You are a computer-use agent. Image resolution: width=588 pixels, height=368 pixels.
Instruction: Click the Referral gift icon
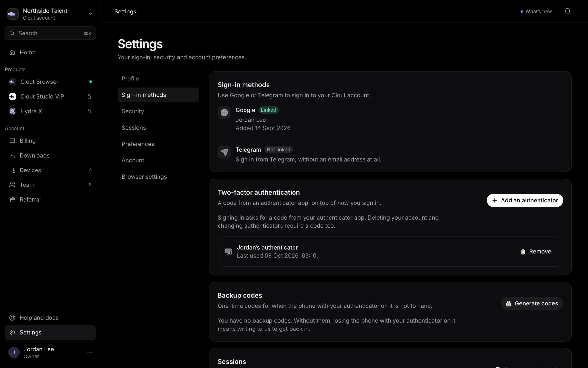coord(12,199)
